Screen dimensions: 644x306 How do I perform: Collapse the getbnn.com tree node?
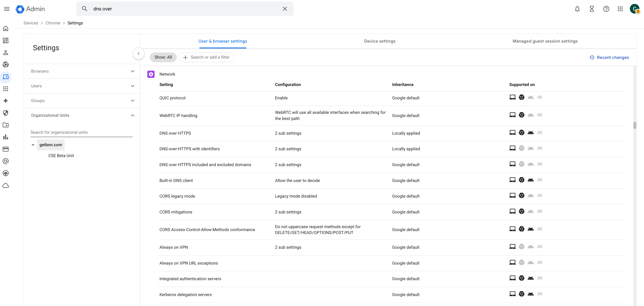33,145
